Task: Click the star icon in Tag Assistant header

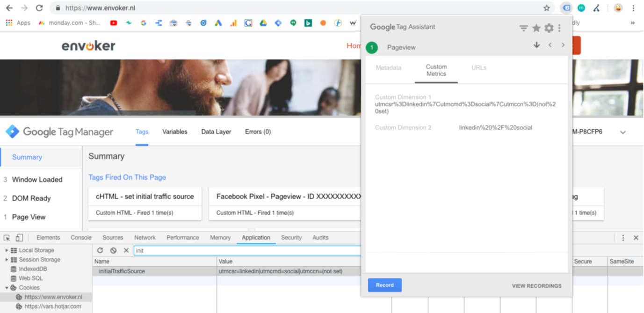Action: click(536, 28)
